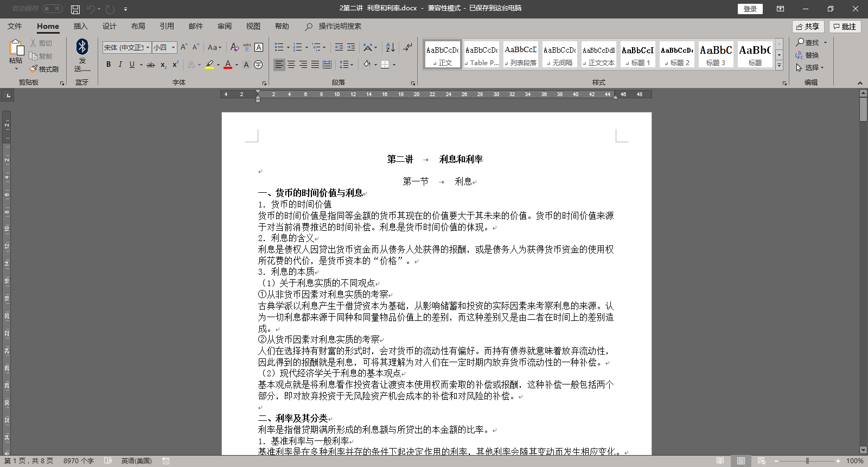Increase the paragraph indent

coord(351,47)
